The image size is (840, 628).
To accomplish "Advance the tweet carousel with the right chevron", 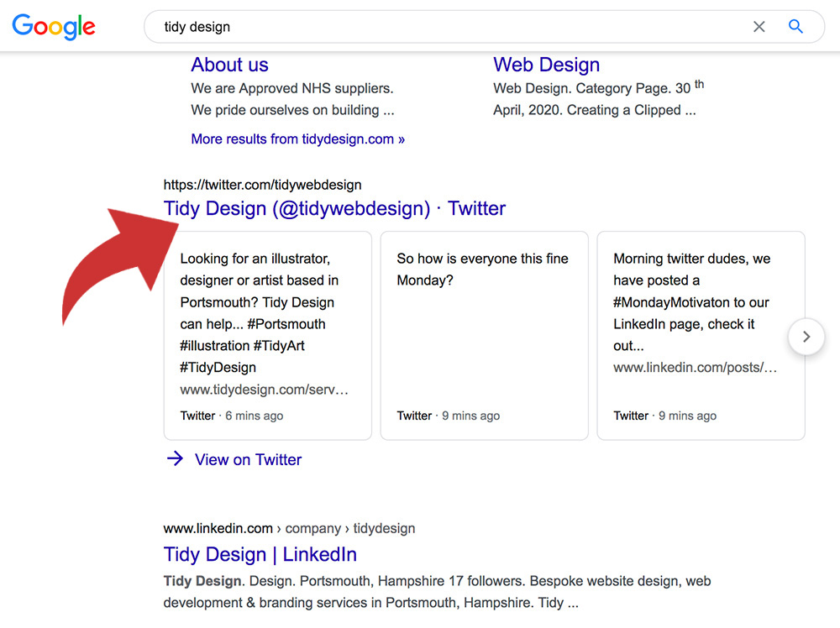I will tap(806, 337).
